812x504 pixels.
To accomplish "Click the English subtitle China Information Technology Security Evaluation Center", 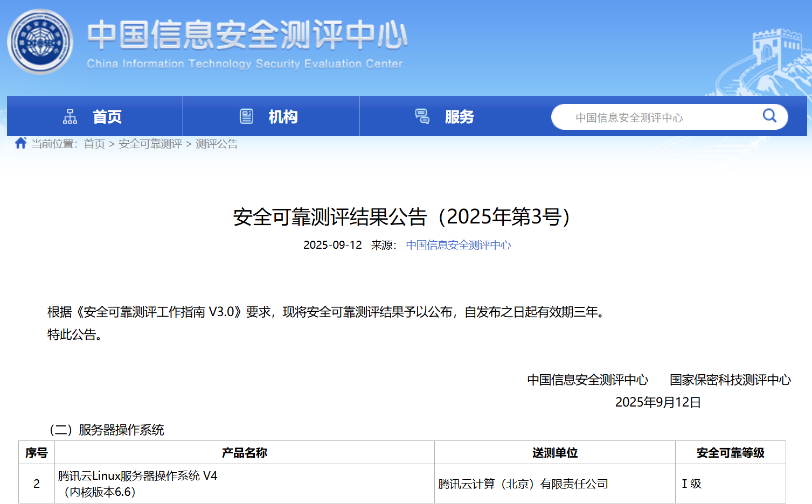I will [245, 64].
